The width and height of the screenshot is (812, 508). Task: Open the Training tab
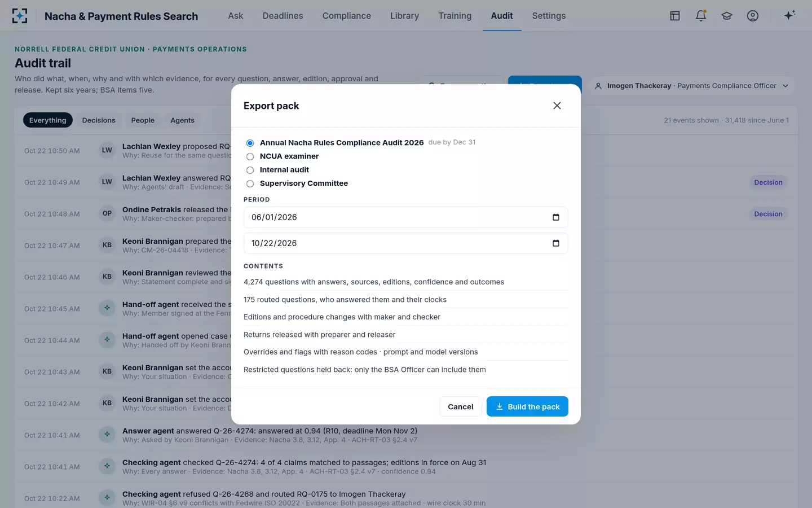tap(455, 16)
